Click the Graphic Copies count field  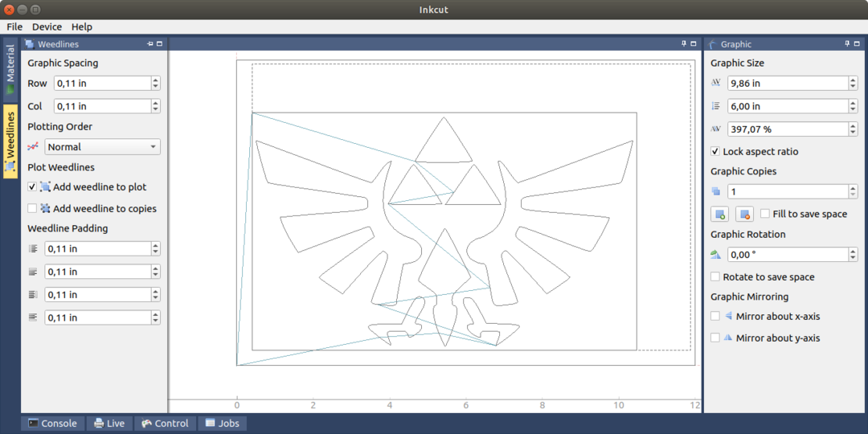[788, 191]
